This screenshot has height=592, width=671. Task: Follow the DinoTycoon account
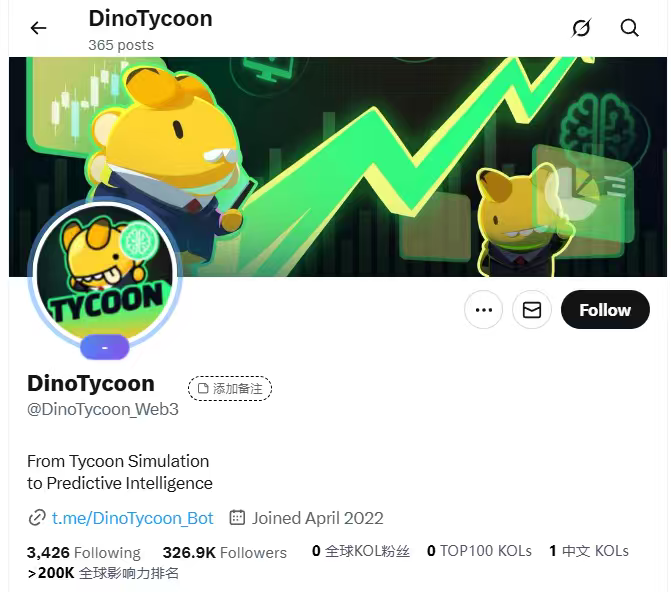click(605, 309)
